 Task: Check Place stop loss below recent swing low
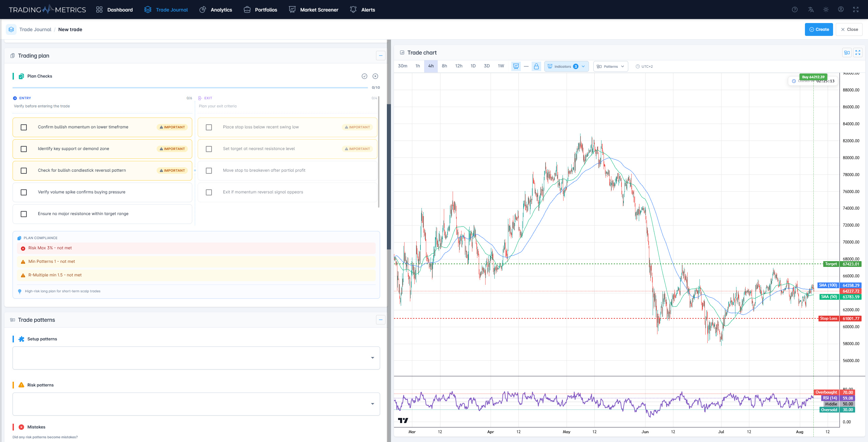click(209, 127)
